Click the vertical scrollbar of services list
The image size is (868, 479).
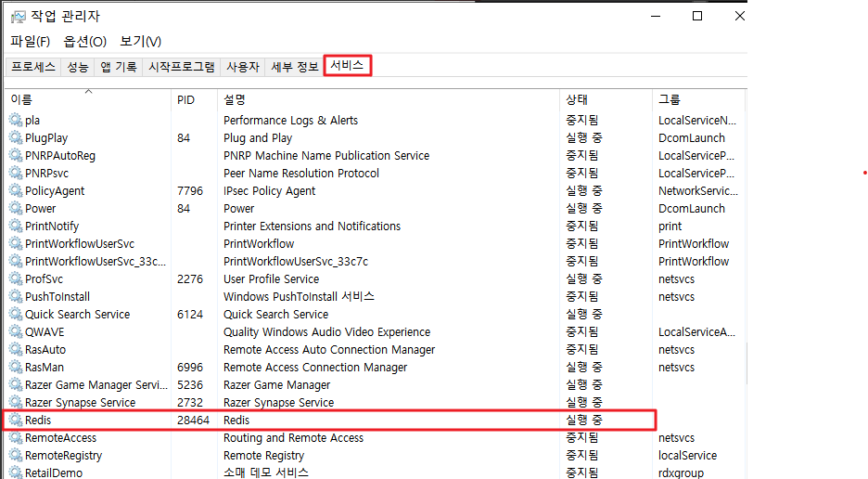747,363
